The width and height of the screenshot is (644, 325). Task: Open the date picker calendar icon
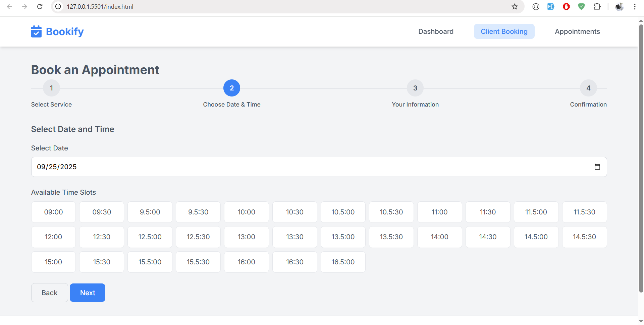597,167
